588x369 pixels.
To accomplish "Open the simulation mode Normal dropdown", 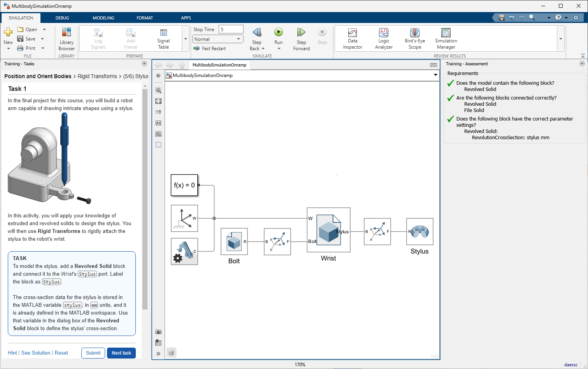I will pos(218,39).
